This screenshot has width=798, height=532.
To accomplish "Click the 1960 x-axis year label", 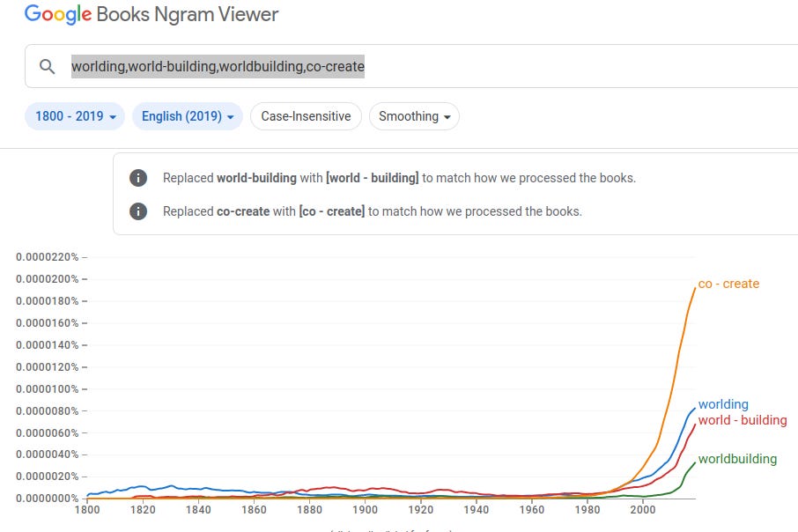I will (x=532, y=509).
